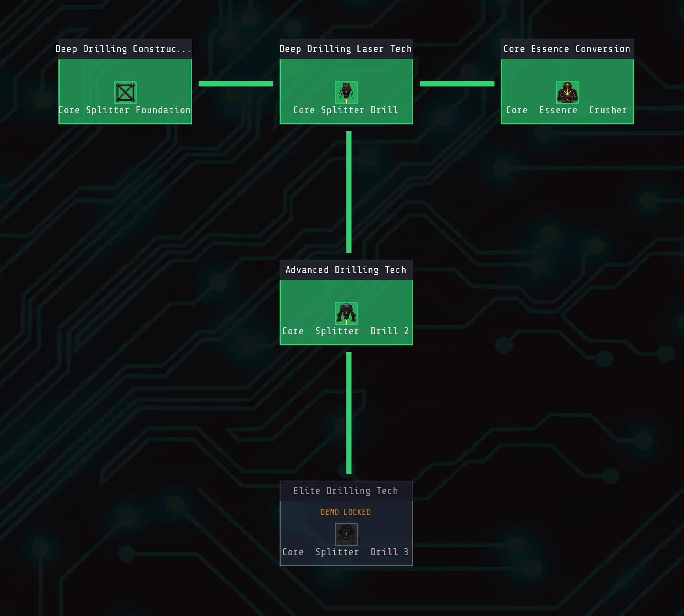Click the Core Splitter Foundation scaffold icon

click(x=125, y=92)
